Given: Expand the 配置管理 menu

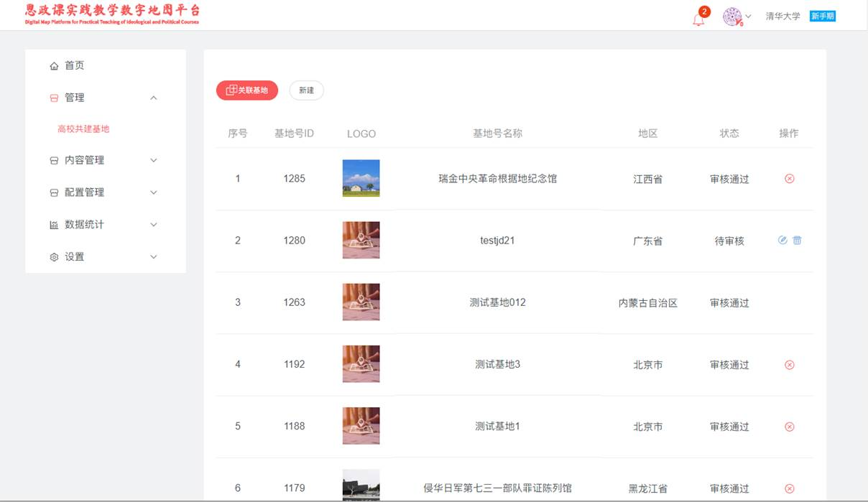Looking at the screenshot, I should [x=153, y=192].
